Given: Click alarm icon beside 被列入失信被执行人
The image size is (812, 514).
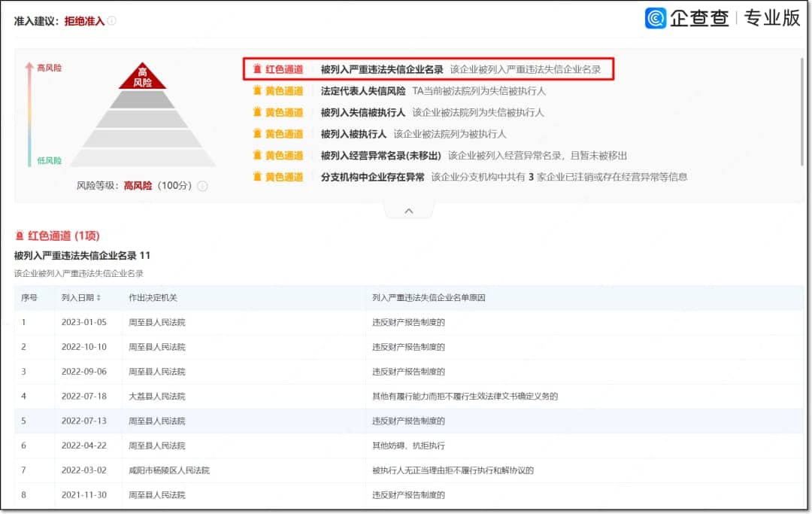Looking at the screenshot, I should pos(257,112).
